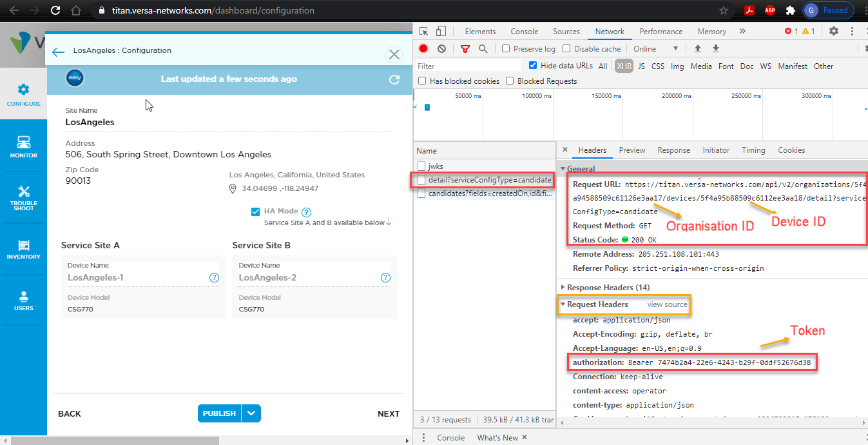Uncheck the Hide data URLs checkbox
This screenshot has height=445, width=868.
[x=533, y=65]
